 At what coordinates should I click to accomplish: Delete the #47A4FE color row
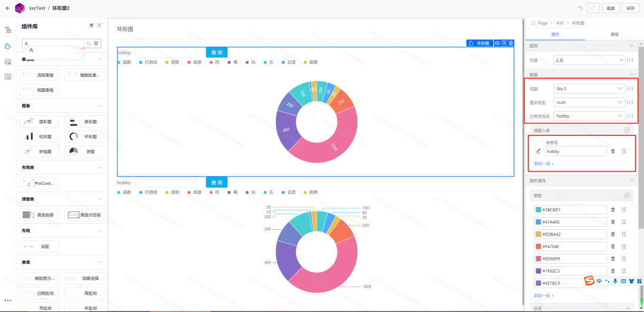(x=613, y=222)
